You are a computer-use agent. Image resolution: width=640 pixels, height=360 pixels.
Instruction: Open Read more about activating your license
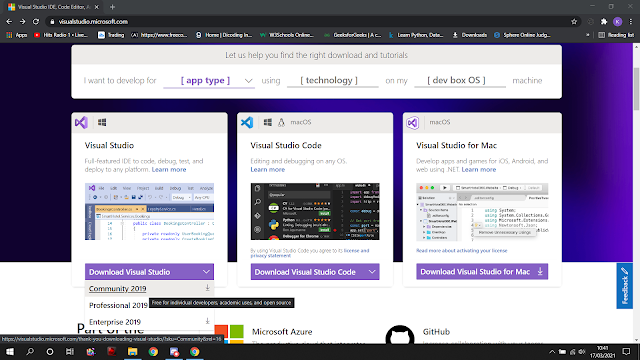pos(462,251)
